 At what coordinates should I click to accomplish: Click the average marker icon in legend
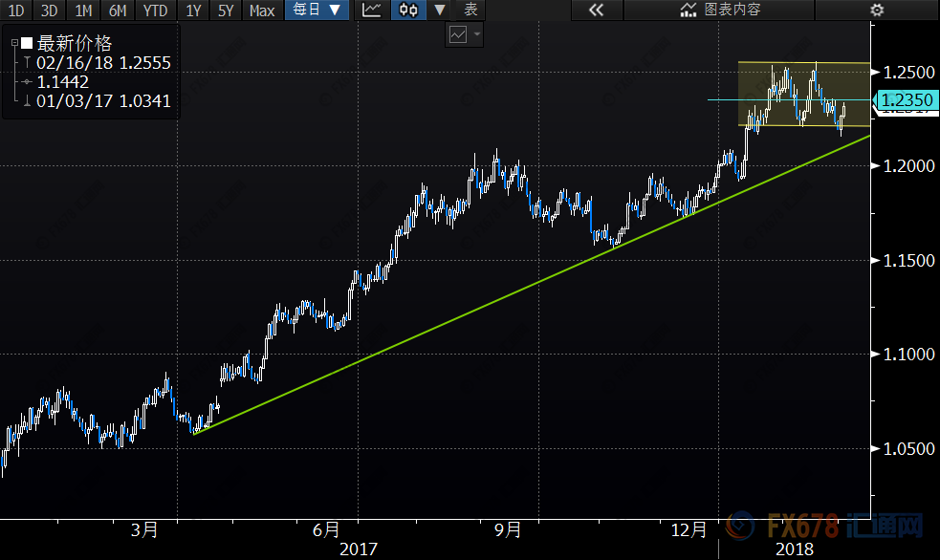[x=27, y=81]
